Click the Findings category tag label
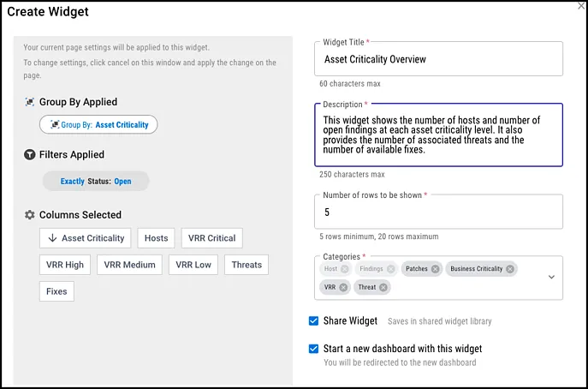 [371, 269]
